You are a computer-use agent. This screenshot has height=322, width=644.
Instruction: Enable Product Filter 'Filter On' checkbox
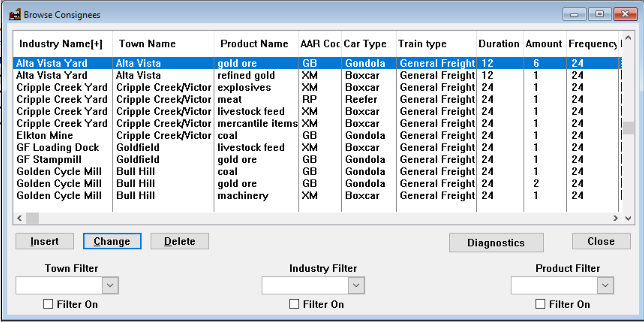click(540, 304)
